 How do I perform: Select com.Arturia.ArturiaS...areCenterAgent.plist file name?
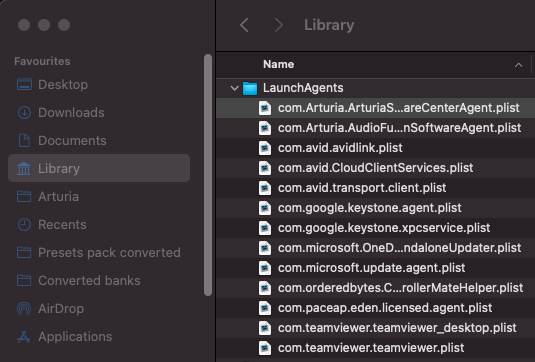[399, 108]
